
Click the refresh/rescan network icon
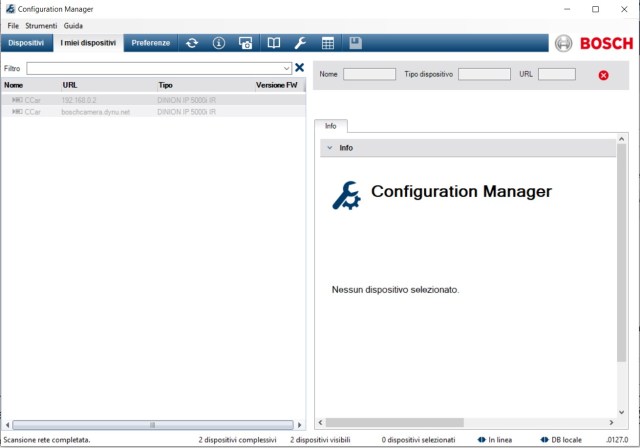pyautogui.click(x=192, y=43)
